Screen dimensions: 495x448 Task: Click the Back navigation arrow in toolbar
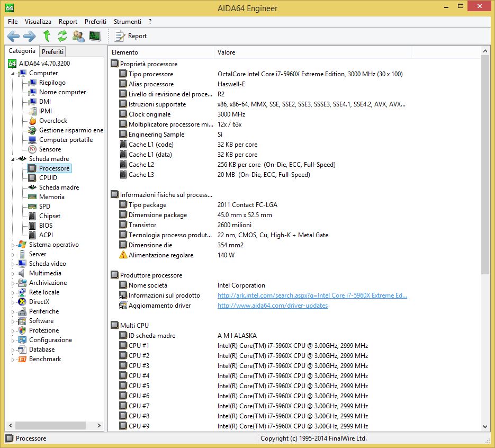pos(13,36)
